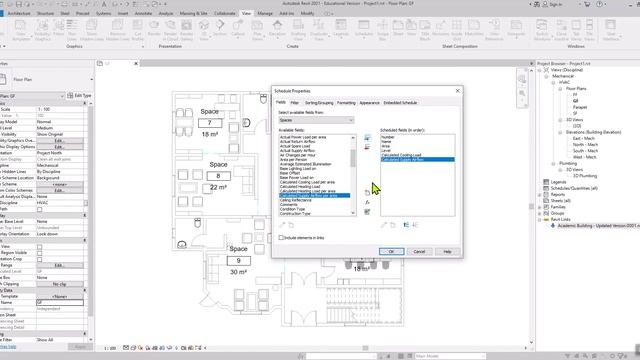Toggle the Include elements in links checkbox
640x360 pixels.
point(281,238)
